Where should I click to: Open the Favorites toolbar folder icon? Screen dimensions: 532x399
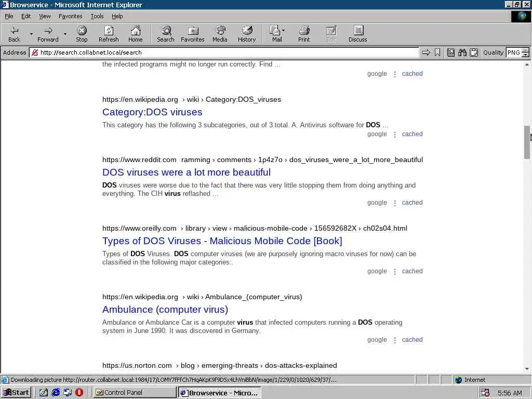pos(193,34)
